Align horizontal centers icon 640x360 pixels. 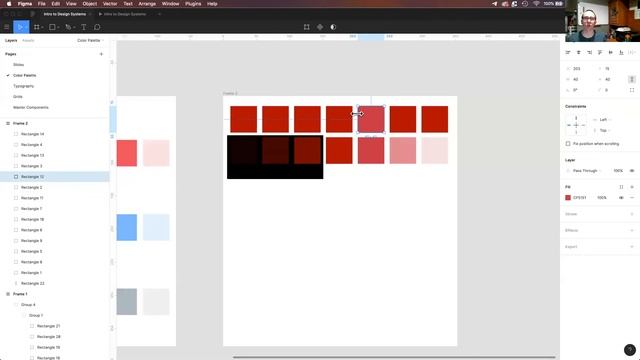pyautogui.click(x=578, y=52)
